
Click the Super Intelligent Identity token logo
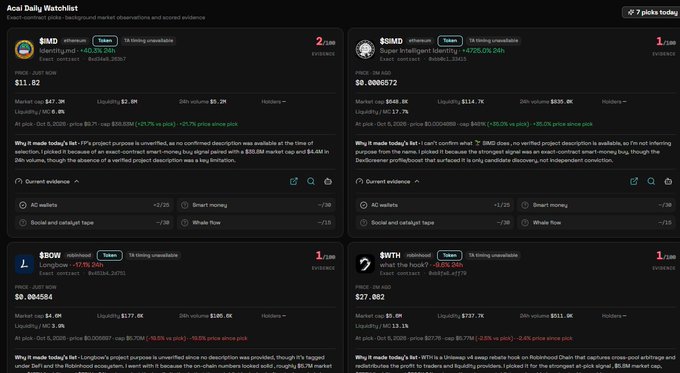365,49
